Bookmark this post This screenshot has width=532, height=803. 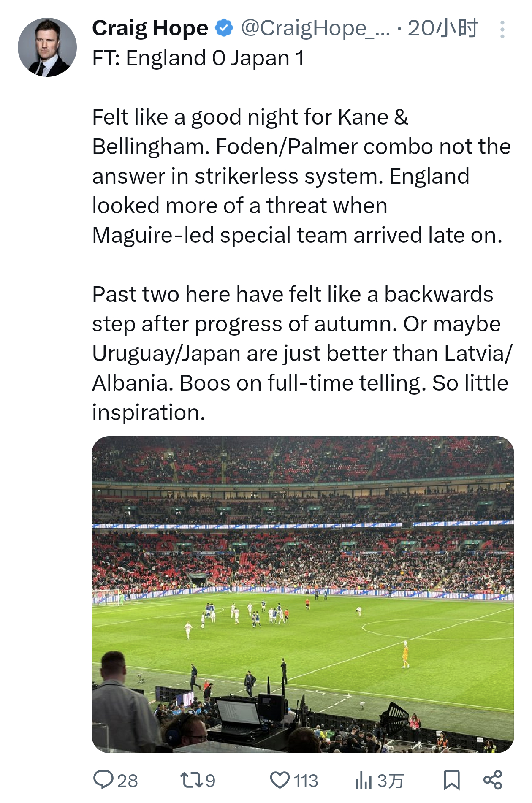click(451, 780)
